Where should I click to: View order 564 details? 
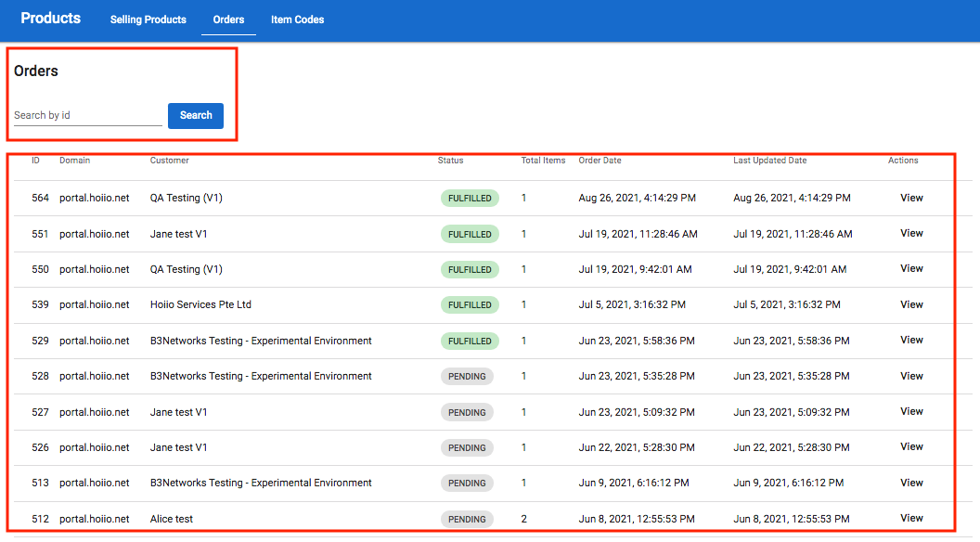pyautogui.click(x=911, y=198)
